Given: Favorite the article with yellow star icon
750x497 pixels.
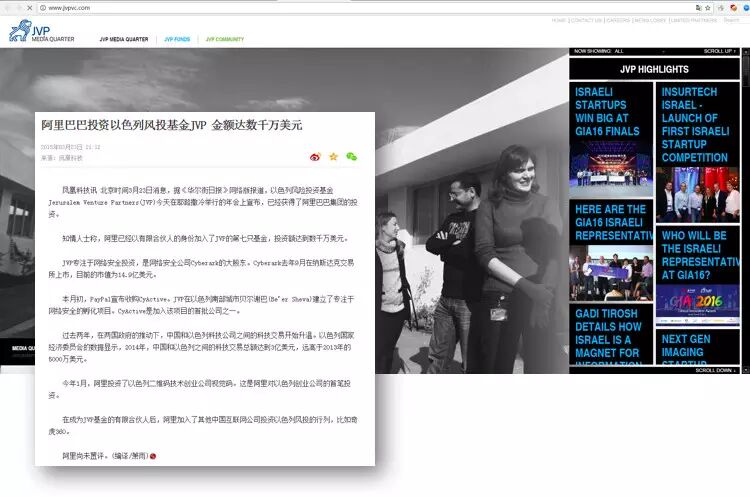Looking at the screenshot, I should 333,156.
